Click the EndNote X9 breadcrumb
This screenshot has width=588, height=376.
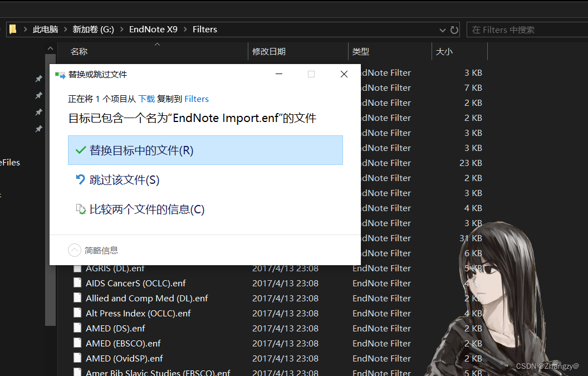[153, 30]
